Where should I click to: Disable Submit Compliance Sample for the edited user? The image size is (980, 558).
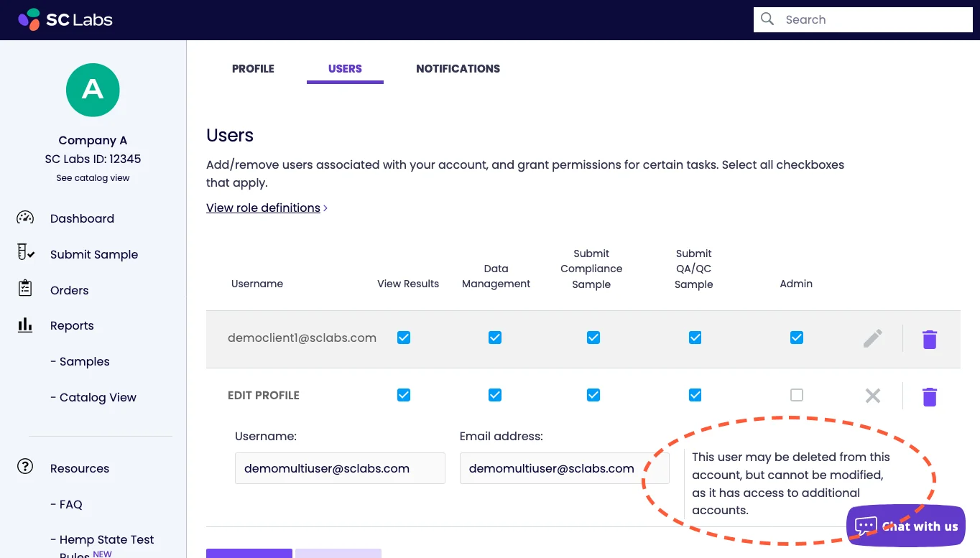593,394
